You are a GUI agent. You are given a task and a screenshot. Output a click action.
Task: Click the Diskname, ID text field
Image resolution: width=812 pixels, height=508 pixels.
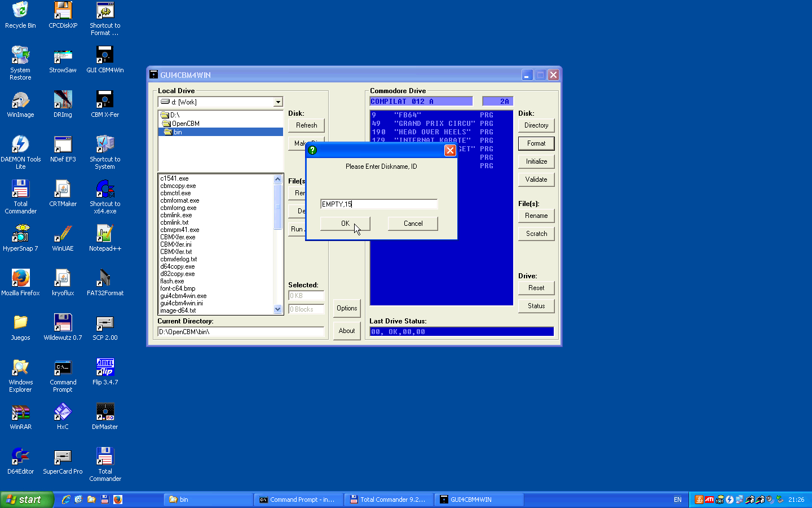tap(379, 204)
